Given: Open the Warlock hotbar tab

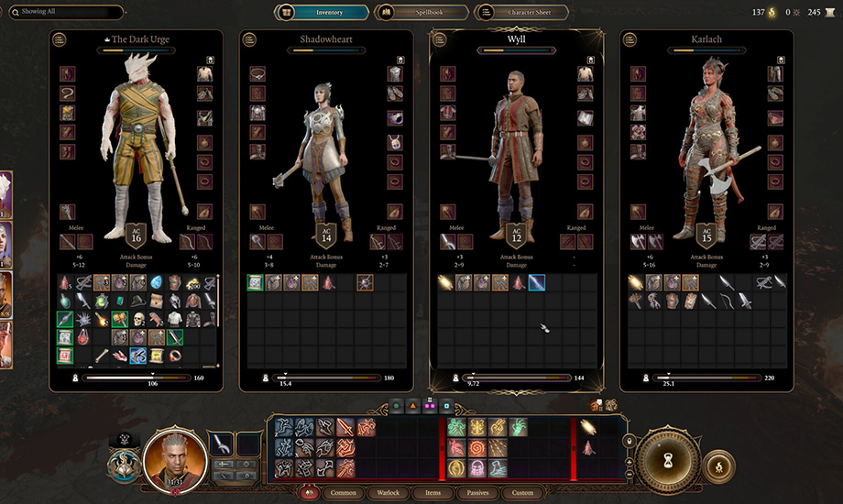Looking at the screenshot, I should [x=388, y=492].
